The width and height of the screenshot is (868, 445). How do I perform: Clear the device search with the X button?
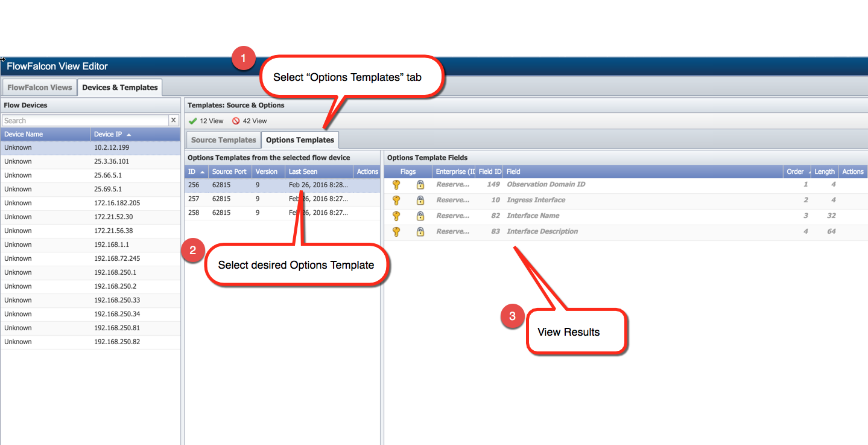click(x=174, y=120)
